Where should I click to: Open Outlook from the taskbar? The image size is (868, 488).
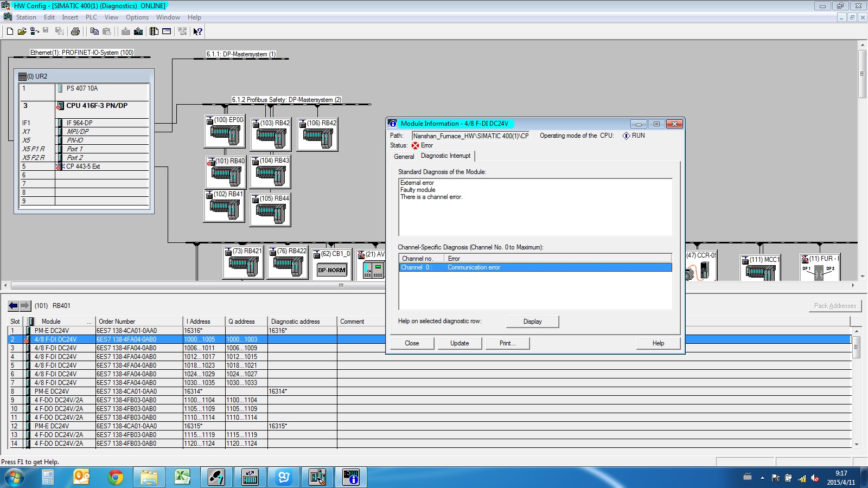point(81,477)
